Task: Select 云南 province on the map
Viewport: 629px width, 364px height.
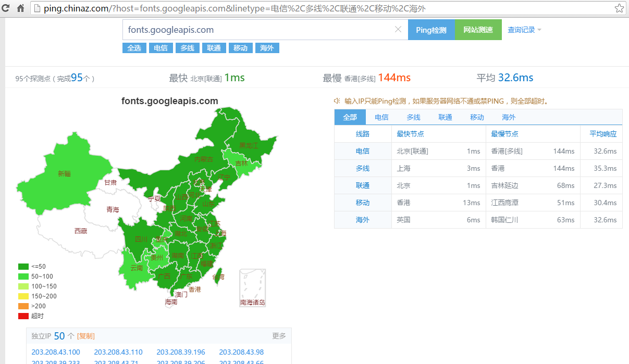Action: point(137,268)
